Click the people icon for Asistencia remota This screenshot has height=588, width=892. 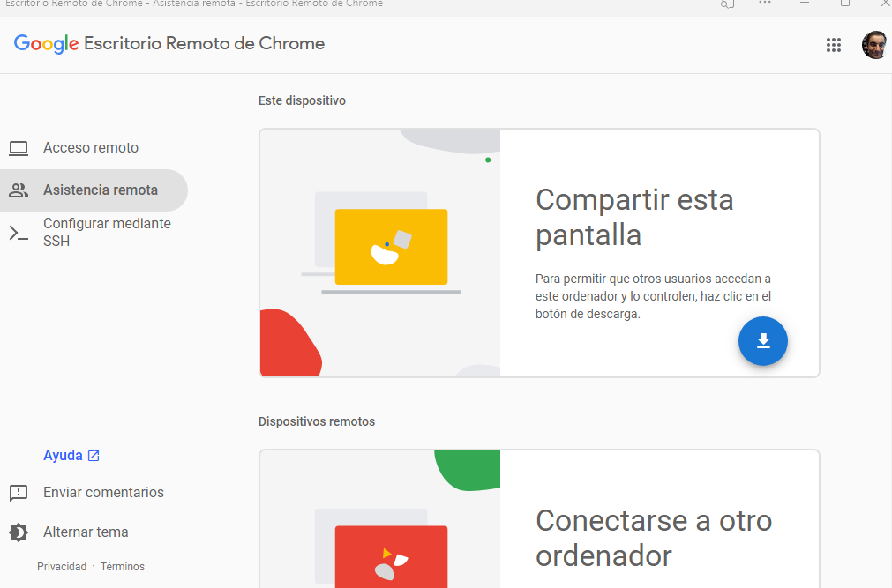[19, 190]
